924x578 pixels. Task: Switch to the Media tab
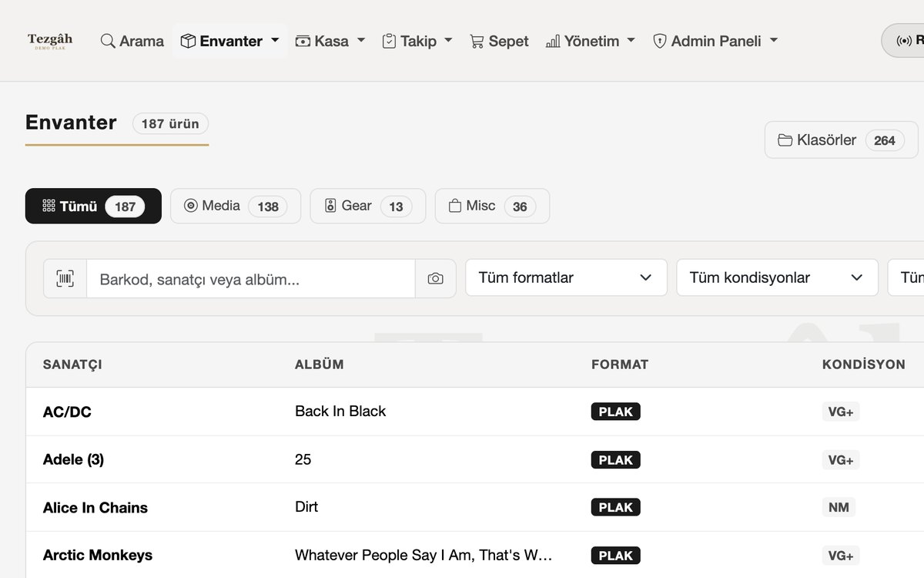coord(236,206)
